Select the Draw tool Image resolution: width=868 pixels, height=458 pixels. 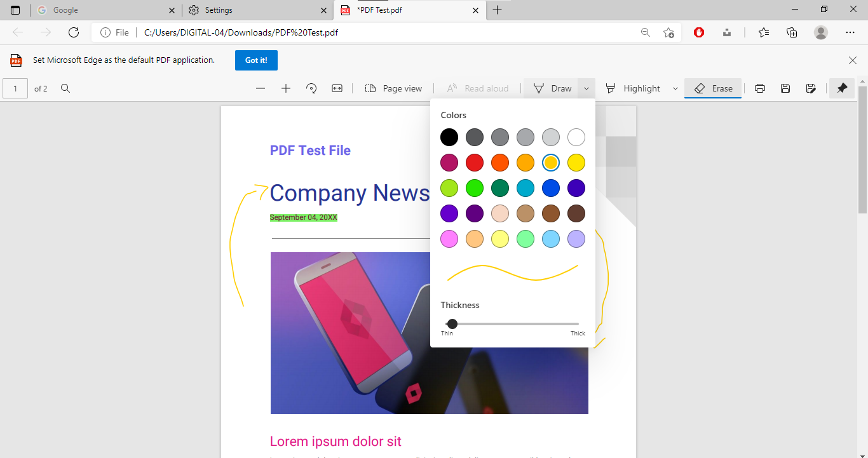click(x=551, y=88)
